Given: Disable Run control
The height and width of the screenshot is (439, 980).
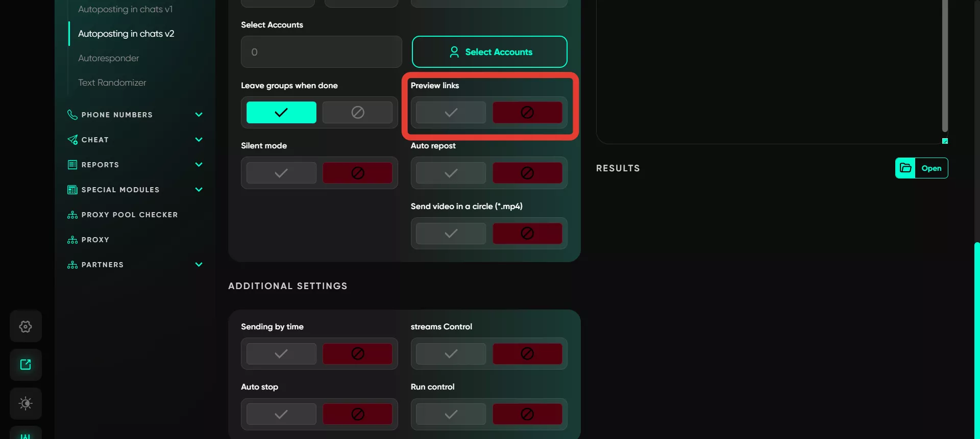Looking at the screenshot, I should click(527, 414).
